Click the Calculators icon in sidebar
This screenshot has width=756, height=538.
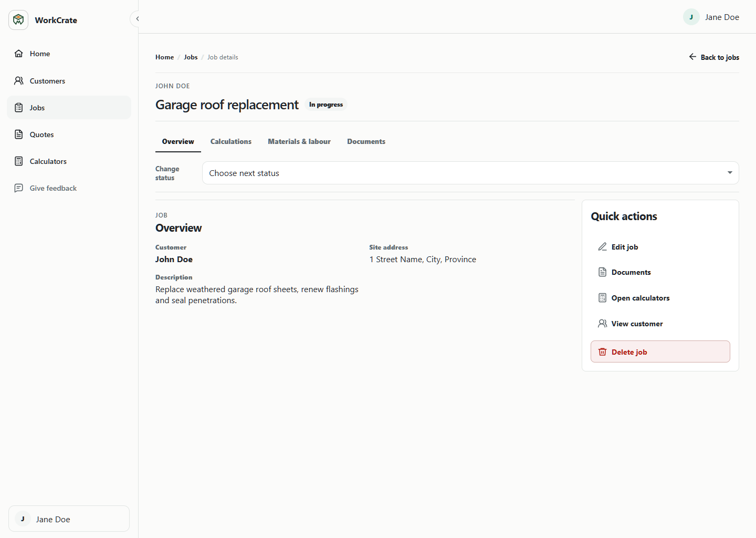(19, 161)
